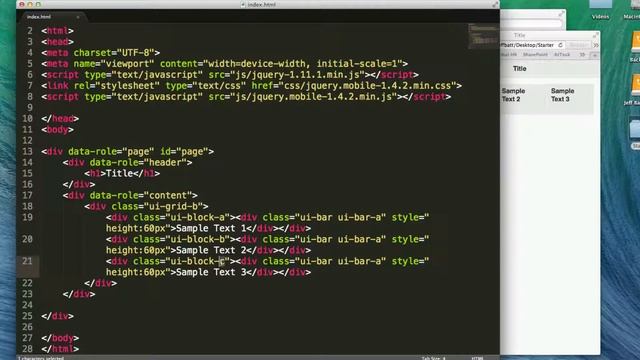Open the SharePoint bookmark in browser
The height and width of the screenshot is (360, 640).
pos(535,55)
